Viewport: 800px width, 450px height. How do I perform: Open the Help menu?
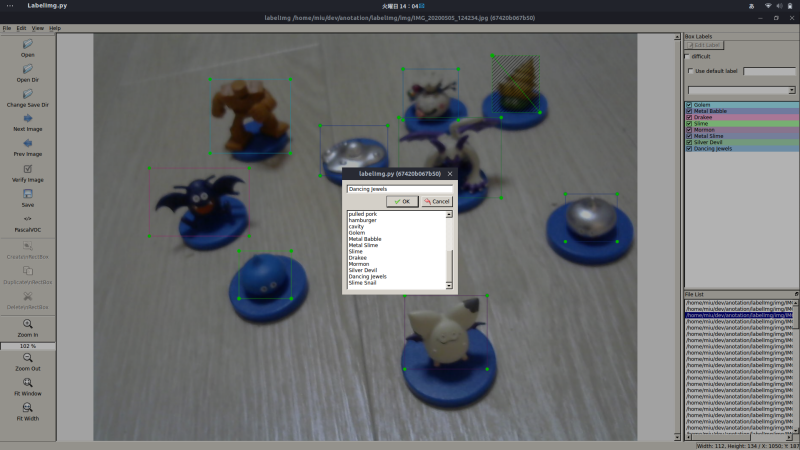(x=55, y=28)
